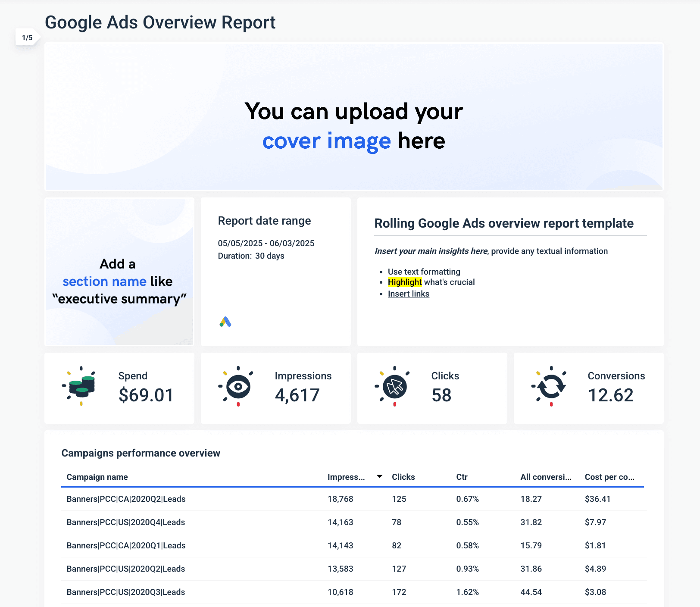Select the executive summary section image
The width and height of the screenshot is (700, 607).
[119, 272]
